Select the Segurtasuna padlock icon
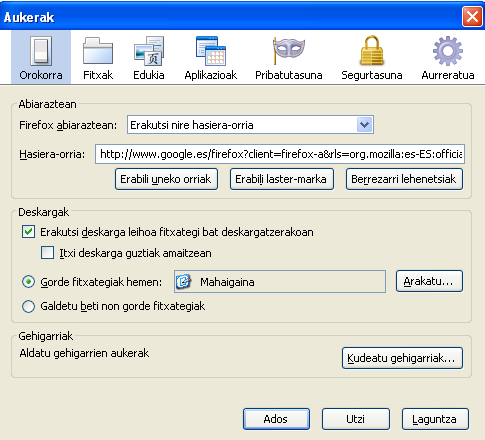The height and width of the screenshot is (440, 485). coord(372,50)
